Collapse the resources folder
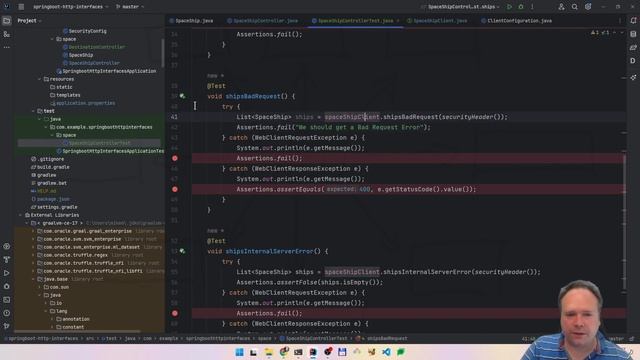 coord(40,79)
